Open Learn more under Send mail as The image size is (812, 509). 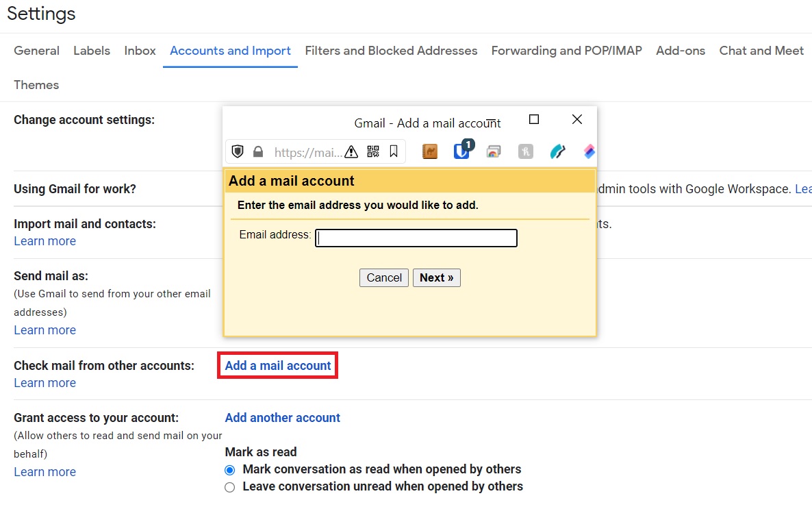click(45, 330)
